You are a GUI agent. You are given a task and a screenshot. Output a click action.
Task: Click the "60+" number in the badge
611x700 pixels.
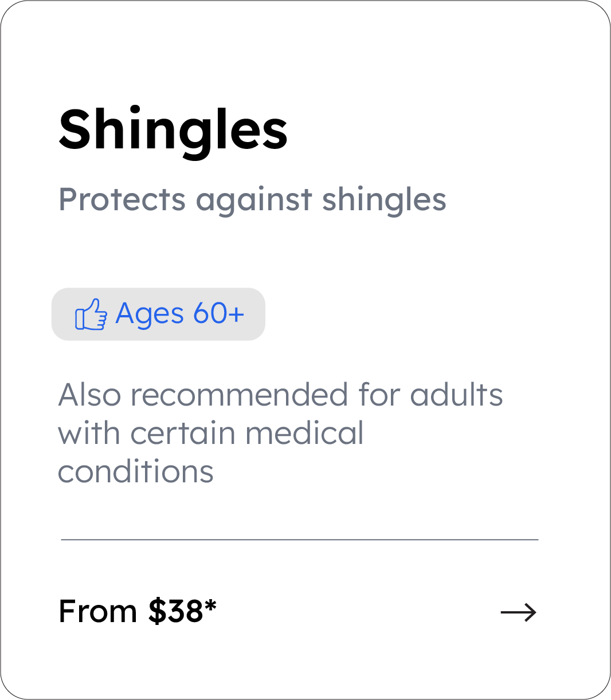click(218, 314)
